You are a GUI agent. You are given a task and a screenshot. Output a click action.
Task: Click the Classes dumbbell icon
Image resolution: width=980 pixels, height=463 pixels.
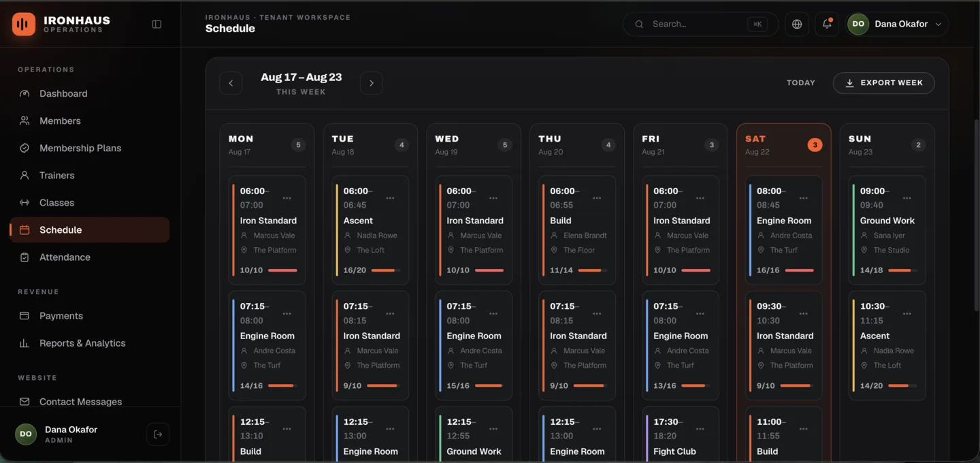24,202
